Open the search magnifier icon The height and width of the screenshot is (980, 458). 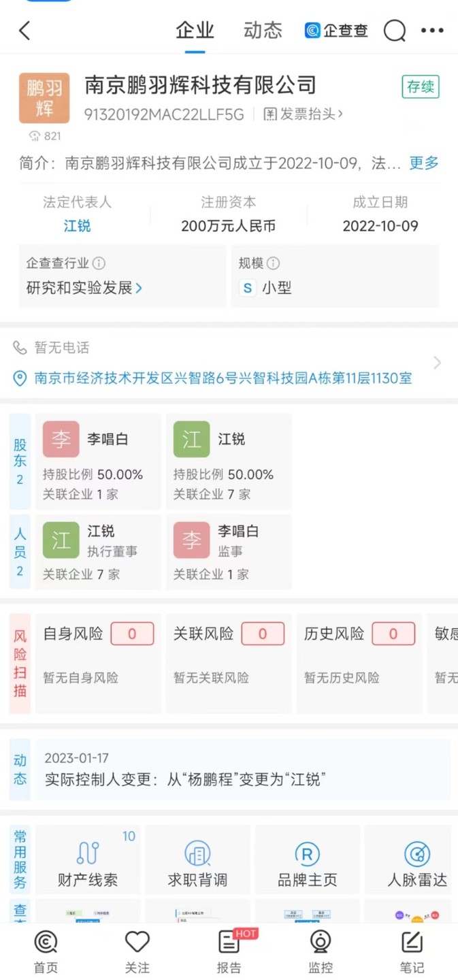pos(395,31)
